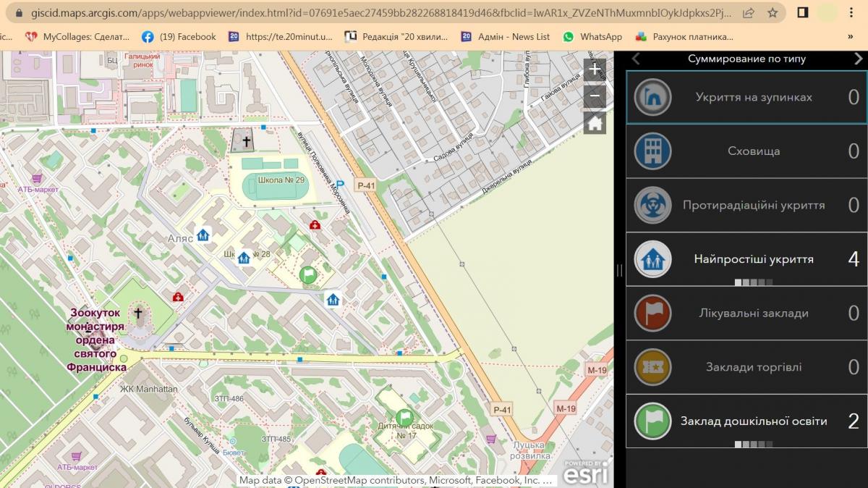Select the Заклади торгівлі category
Viewport: 868px width, 488px height.
(x=746, y=367)
